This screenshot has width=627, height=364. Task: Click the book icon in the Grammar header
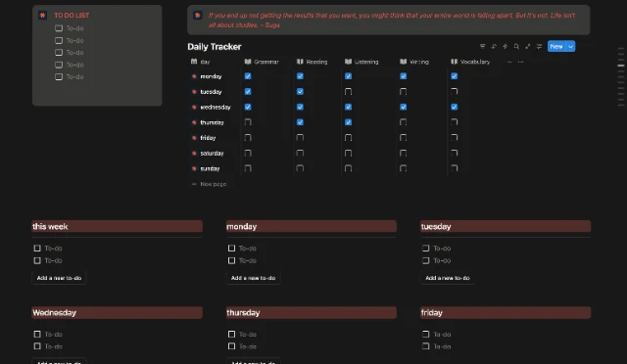click(x=248, y=62)
